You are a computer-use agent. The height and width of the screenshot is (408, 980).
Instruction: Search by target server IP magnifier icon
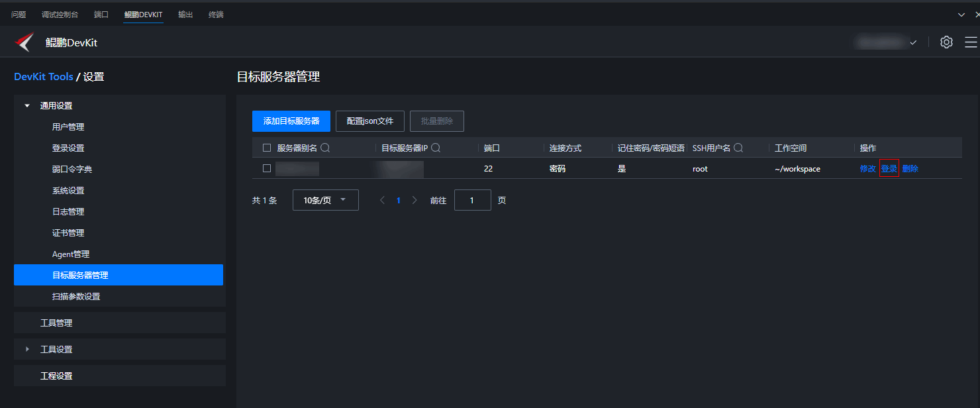click(x=436, y=148)
